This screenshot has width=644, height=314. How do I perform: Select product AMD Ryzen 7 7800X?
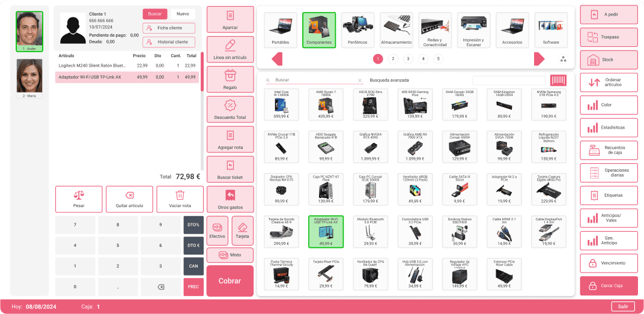click(326, 104)
